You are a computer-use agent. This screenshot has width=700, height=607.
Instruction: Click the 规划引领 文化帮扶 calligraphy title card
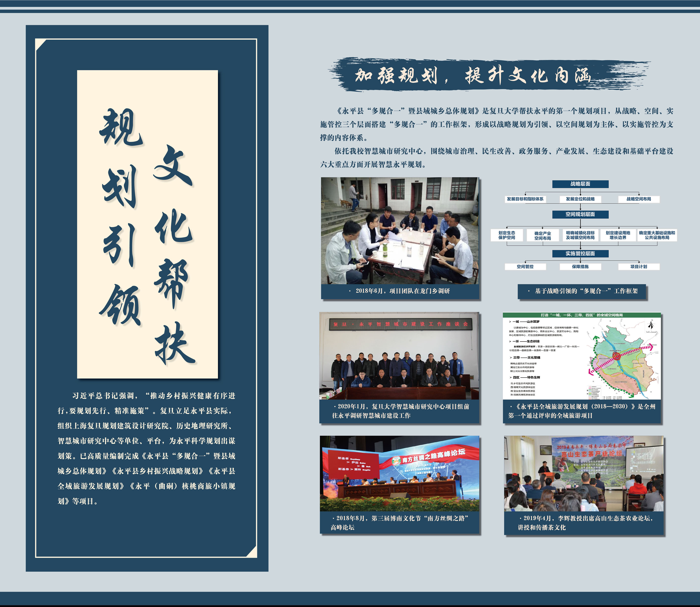pos(147,224)
